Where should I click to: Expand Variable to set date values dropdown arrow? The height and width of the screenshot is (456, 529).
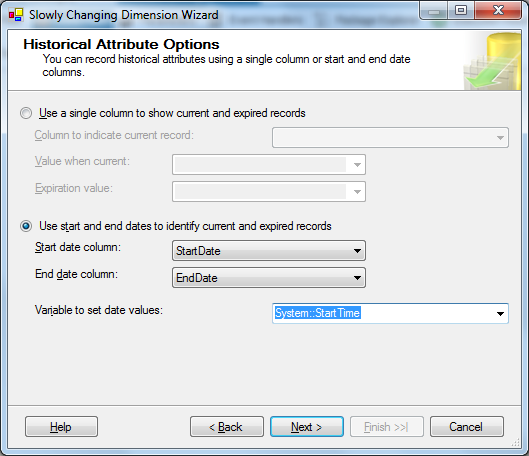click(500, 314)
